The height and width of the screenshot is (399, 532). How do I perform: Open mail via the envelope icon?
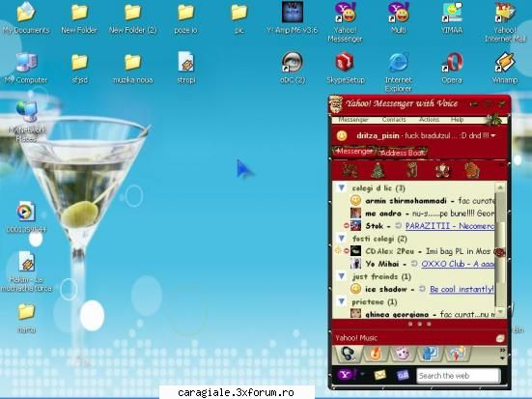click(x=379, y=375)
